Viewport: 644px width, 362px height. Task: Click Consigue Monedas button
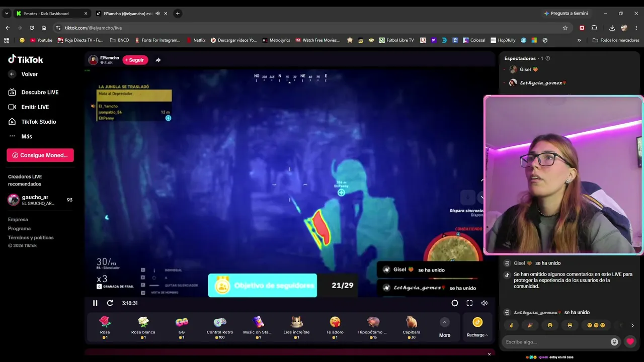pyautogui.click(x=40, y=155)
